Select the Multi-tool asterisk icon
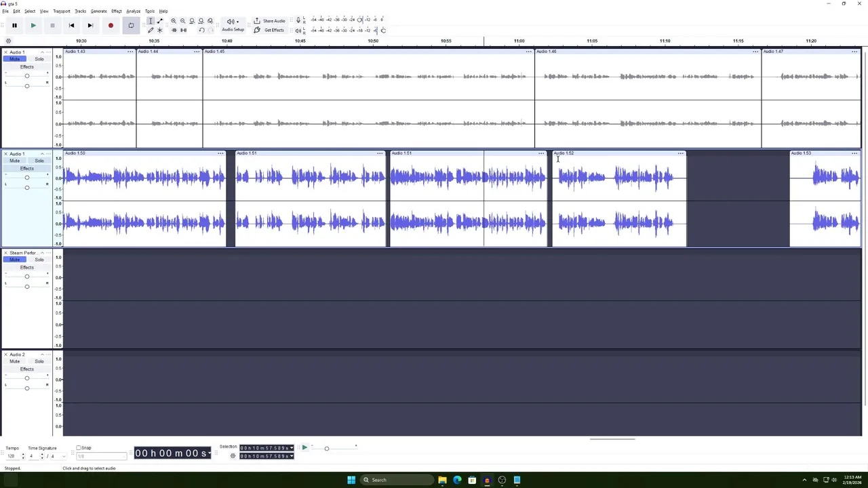Screen dimensions: 868x488 coord(160,30)
